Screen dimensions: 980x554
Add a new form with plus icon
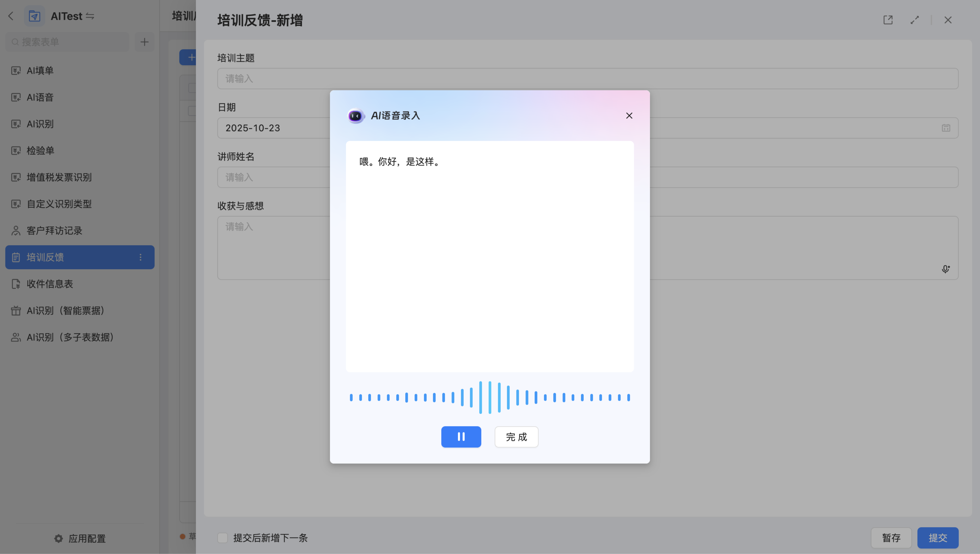tap(144, 42)
